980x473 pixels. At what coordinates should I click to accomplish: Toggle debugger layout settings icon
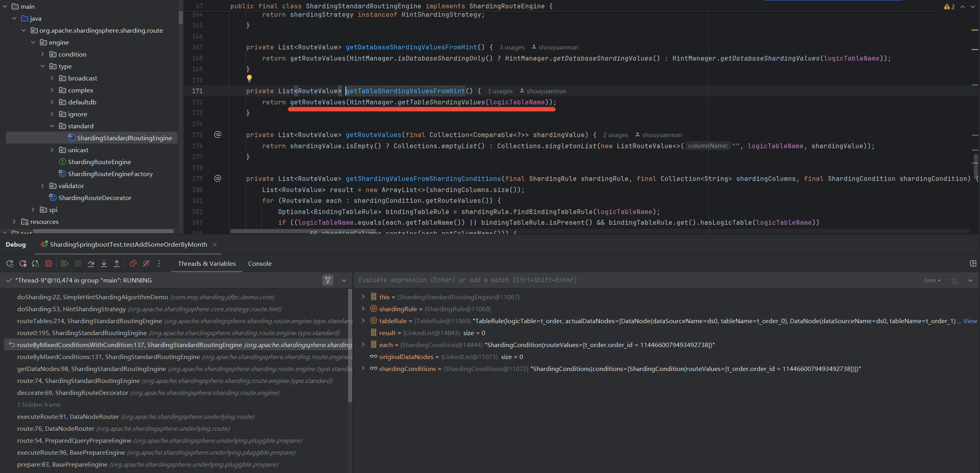point(973,263)
